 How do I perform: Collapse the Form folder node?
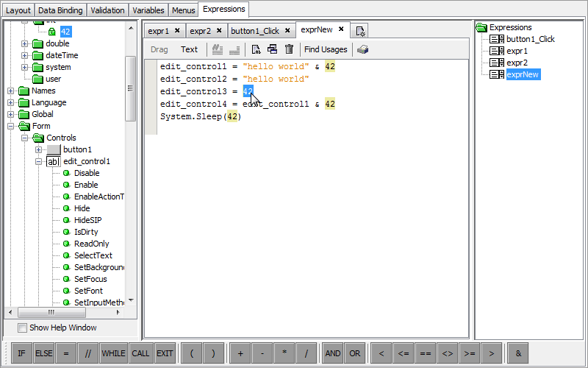coord(11,126)
